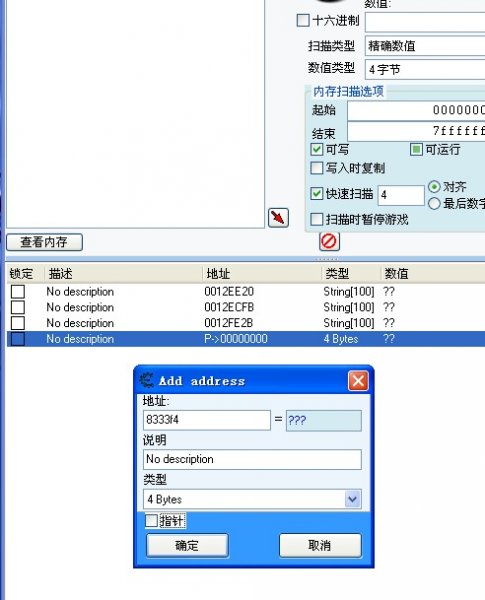Screen dimensions: 485x600
Task: Click String[100] type in 0012ECFB row
Action: click(349, 307)
